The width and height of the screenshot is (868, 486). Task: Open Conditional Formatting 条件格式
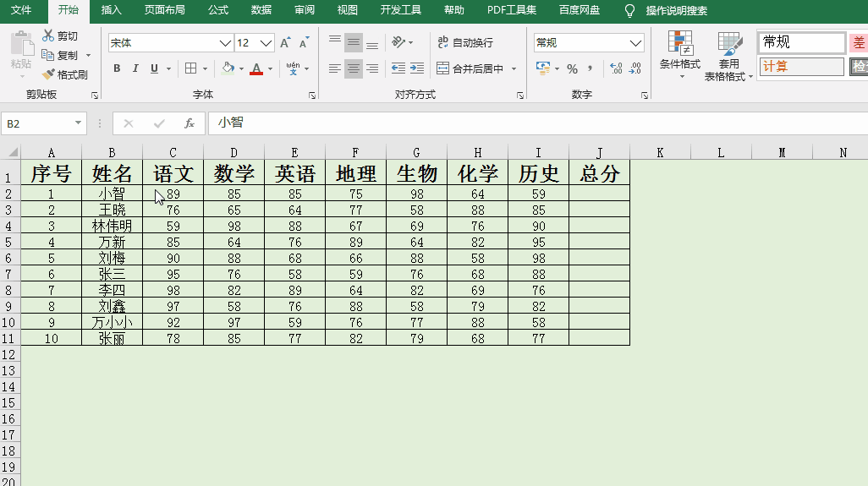tap(680, 55)
